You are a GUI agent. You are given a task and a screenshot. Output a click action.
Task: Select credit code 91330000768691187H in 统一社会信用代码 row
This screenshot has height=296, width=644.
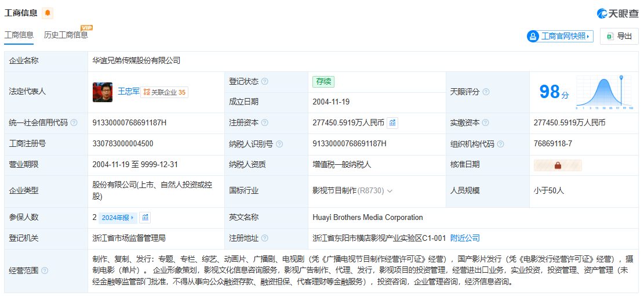coord(129,122)
